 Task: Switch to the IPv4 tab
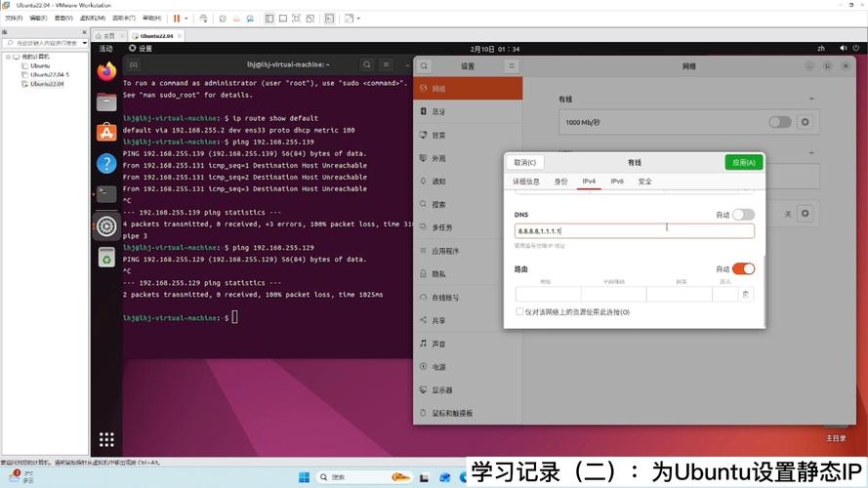(589, 182)
